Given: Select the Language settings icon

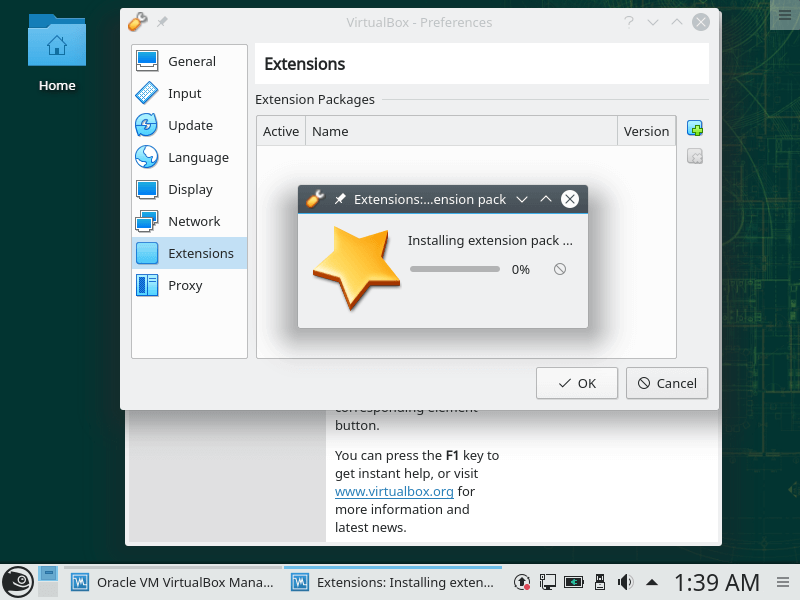Looking at the screenshot, I should coord(147,157).
